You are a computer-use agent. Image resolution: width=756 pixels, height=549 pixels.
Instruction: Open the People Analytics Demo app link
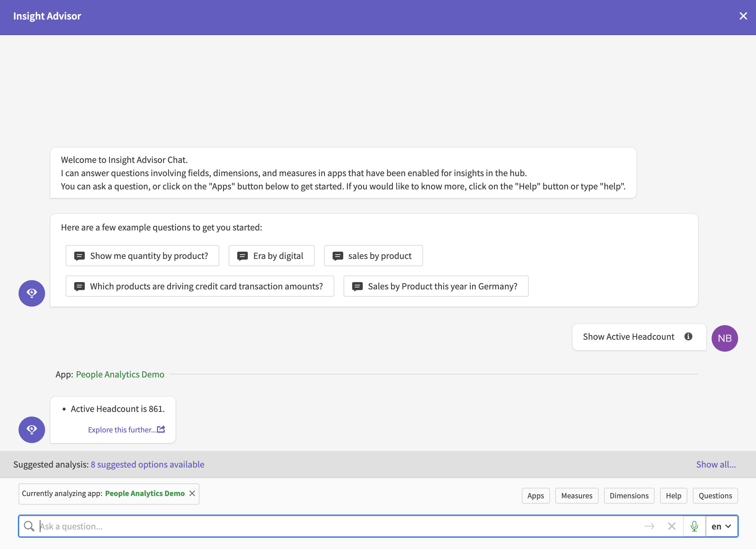[120, 374]
